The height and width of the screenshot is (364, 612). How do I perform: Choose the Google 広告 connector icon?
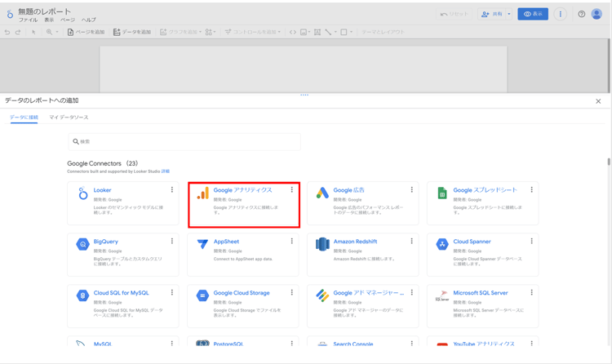pyautogui.click(x=322, y=193)
